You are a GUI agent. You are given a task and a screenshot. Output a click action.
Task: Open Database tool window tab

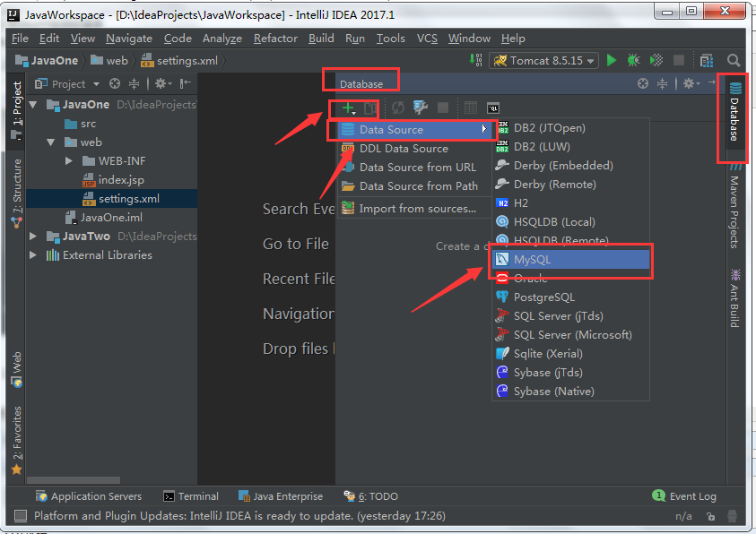click(734, 112)
